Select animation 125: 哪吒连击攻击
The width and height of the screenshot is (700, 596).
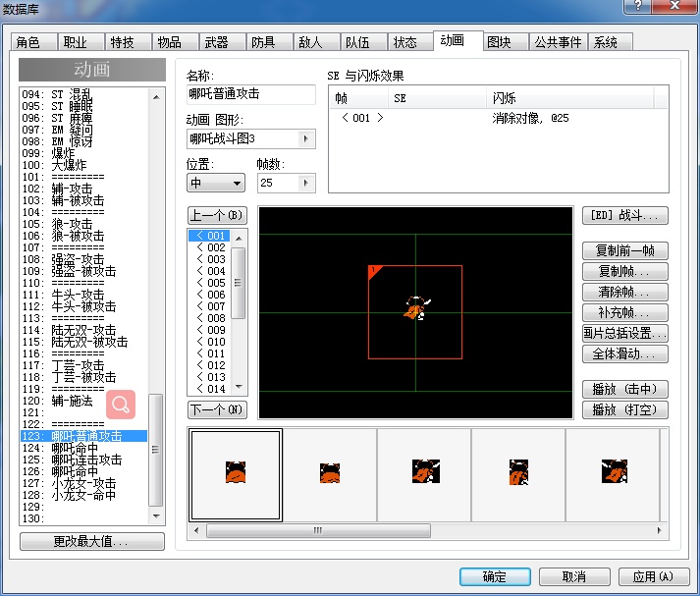tap(83, 460)
